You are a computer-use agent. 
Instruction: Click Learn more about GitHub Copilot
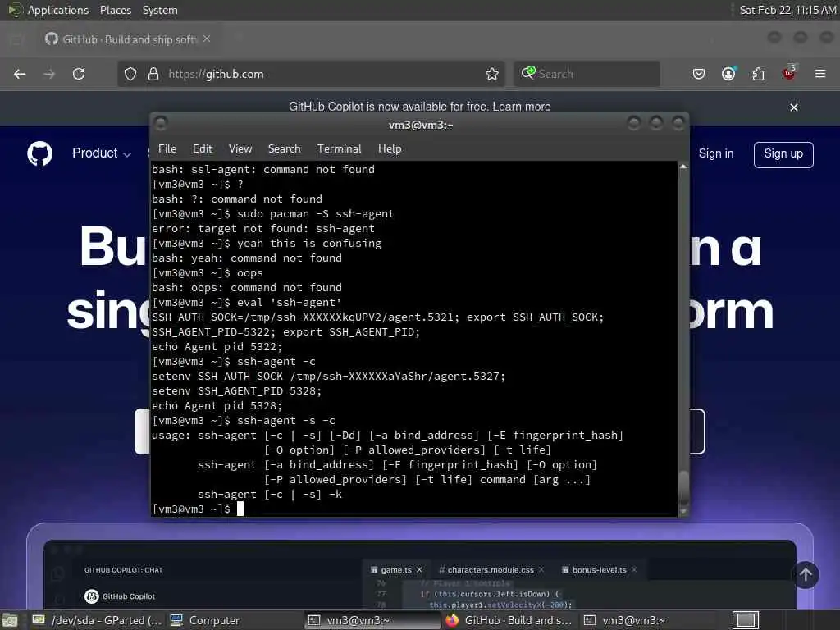(521, 107)
